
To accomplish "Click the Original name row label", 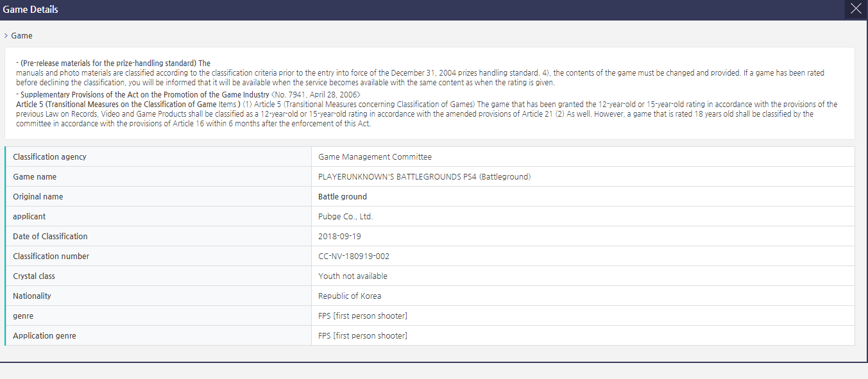I will click(x=38, y=197).
